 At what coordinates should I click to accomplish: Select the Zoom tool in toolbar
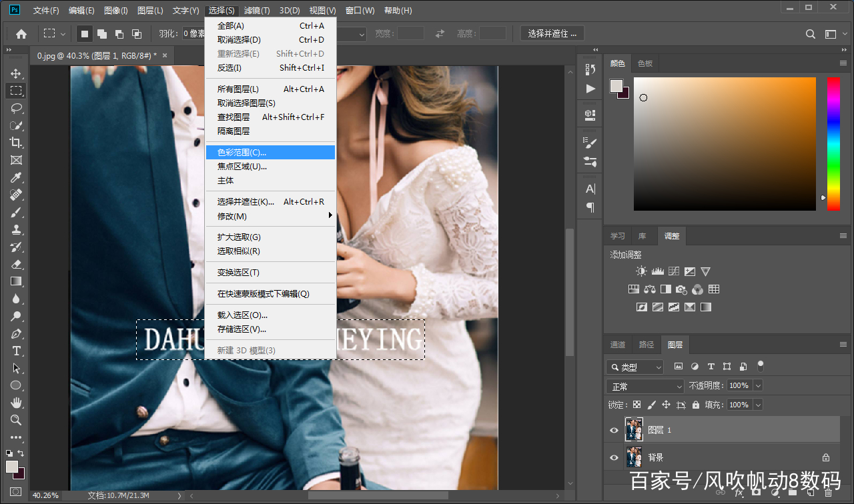(x=16, y=420)
